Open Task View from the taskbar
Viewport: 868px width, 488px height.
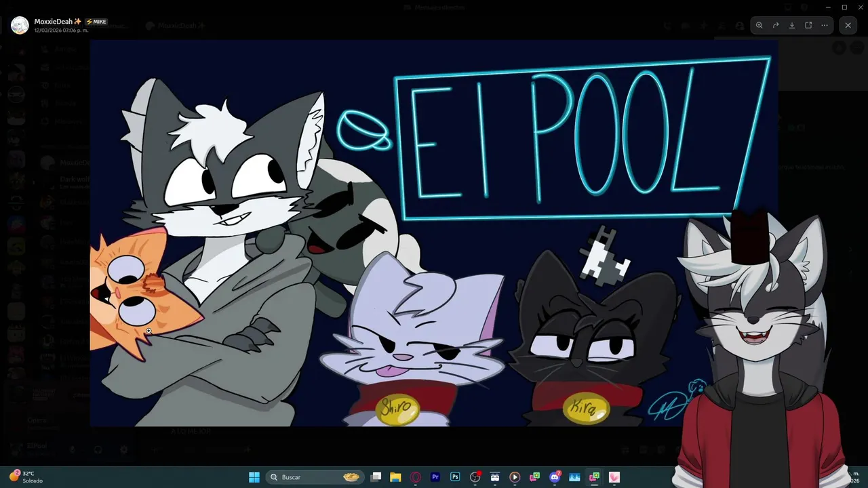[x=376, y=477]
